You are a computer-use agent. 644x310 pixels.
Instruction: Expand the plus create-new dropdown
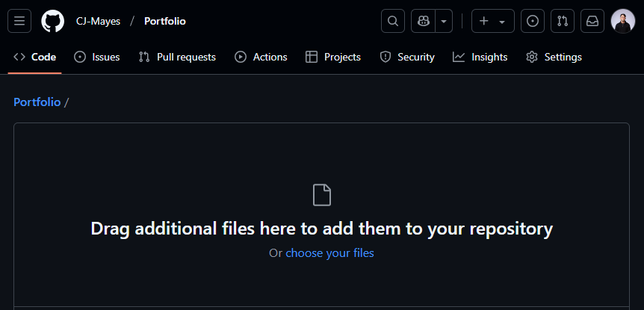[492, 21]
